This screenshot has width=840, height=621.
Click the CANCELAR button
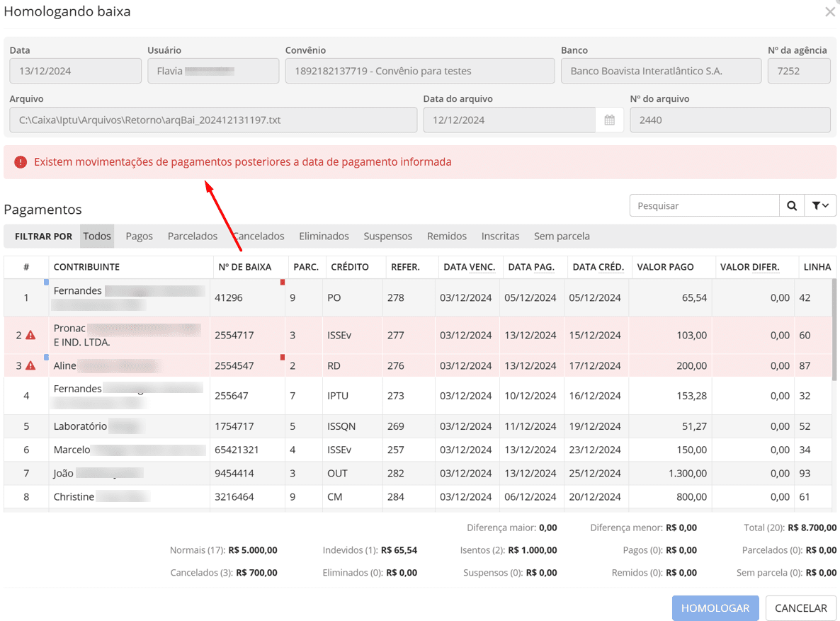coord(800,608)
